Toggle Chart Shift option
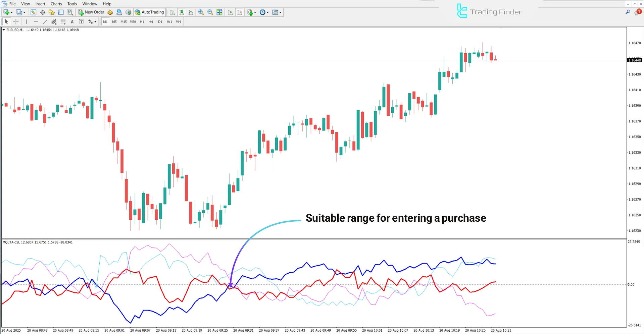This screenshot has height=334, width=644. coord(240,12)
